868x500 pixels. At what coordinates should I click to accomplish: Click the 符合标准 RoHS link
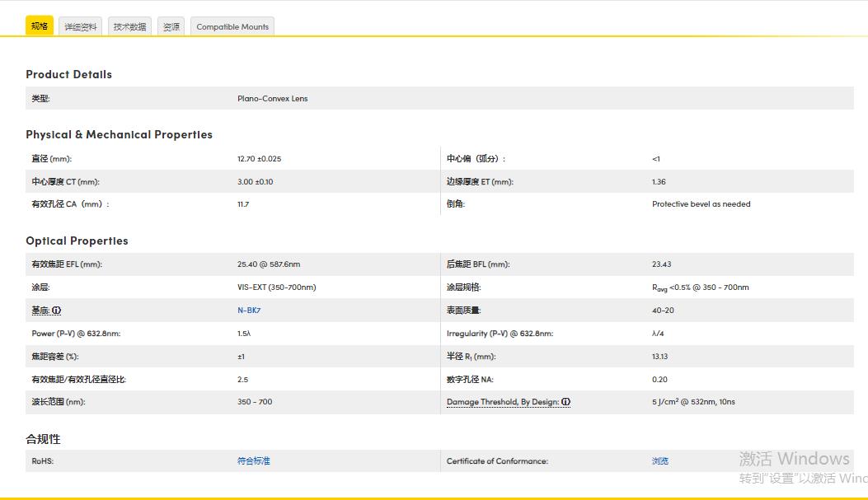(253, 461)
